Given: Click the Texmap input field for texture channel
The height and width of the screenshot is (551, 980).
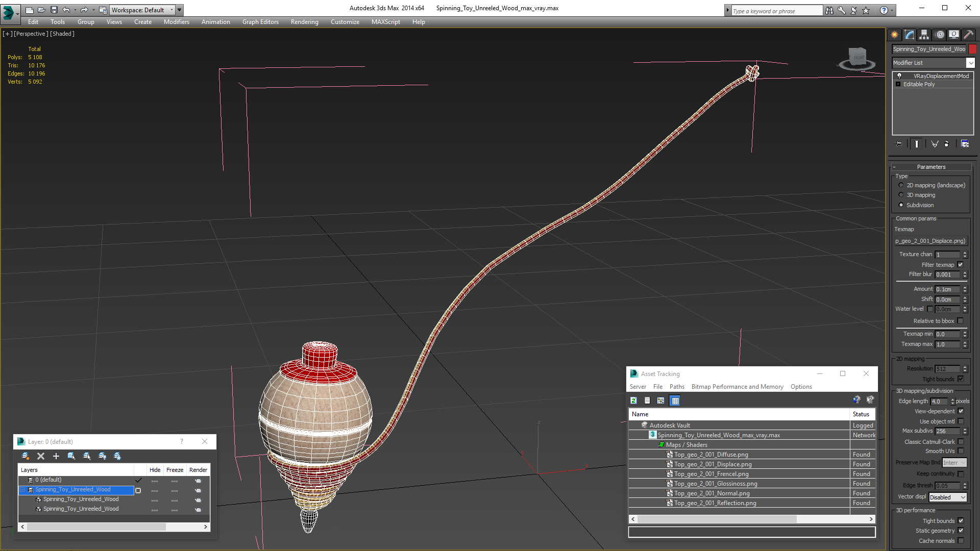Looking at the screenshot, I should [x=947, y=254].
